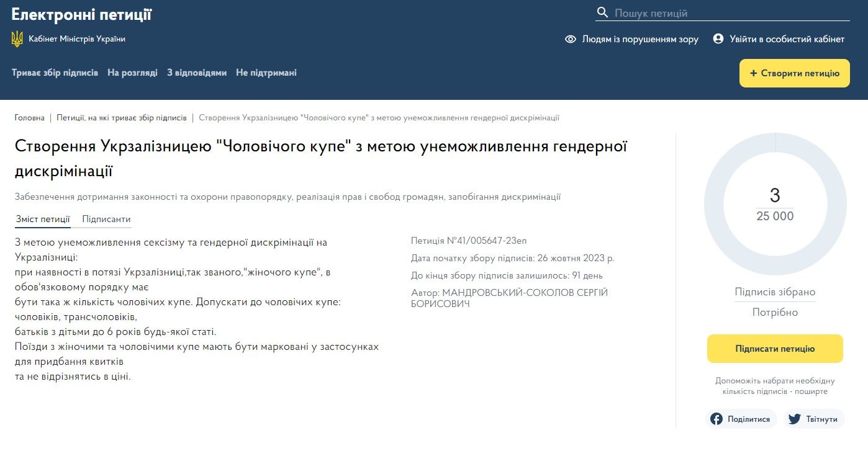Show Не підтримані petitions
This screenshot has height=451, width=868.
[x=266, y=73]
